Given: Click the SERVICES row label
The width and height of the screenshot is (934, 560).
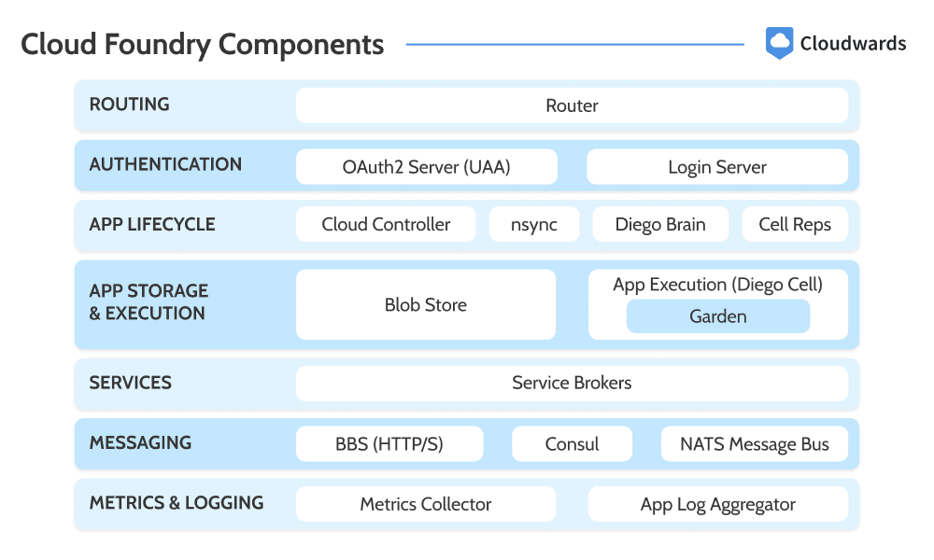Looking at the screenshot, I should point(131,383).
